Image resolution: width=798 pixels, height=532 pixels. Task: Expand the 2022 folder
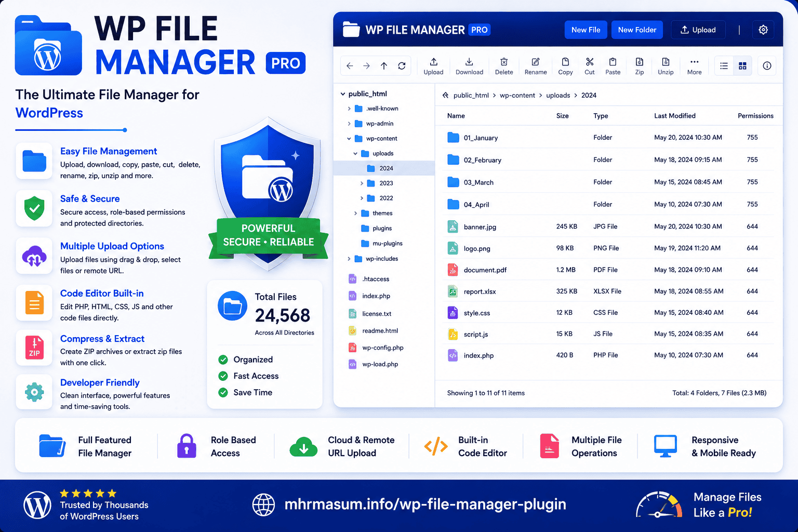point(362,198)
